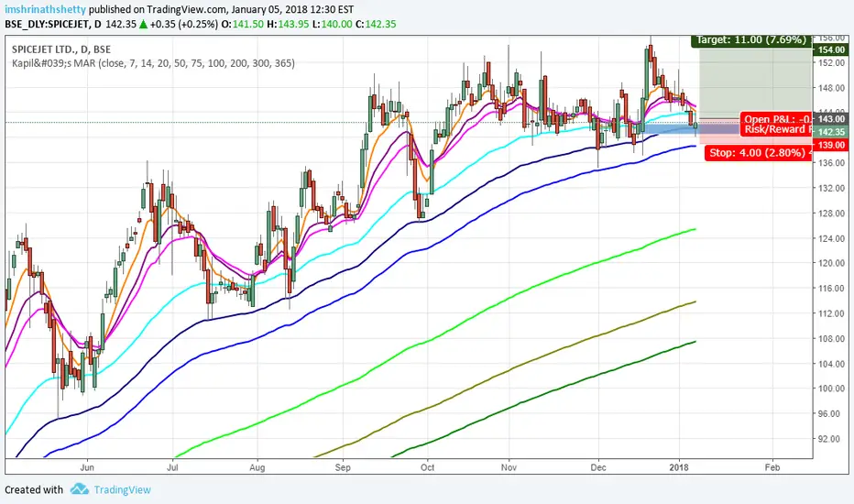Click the Risk/Reward red label
The image size is (854, 504).
(x=775, y=129)
